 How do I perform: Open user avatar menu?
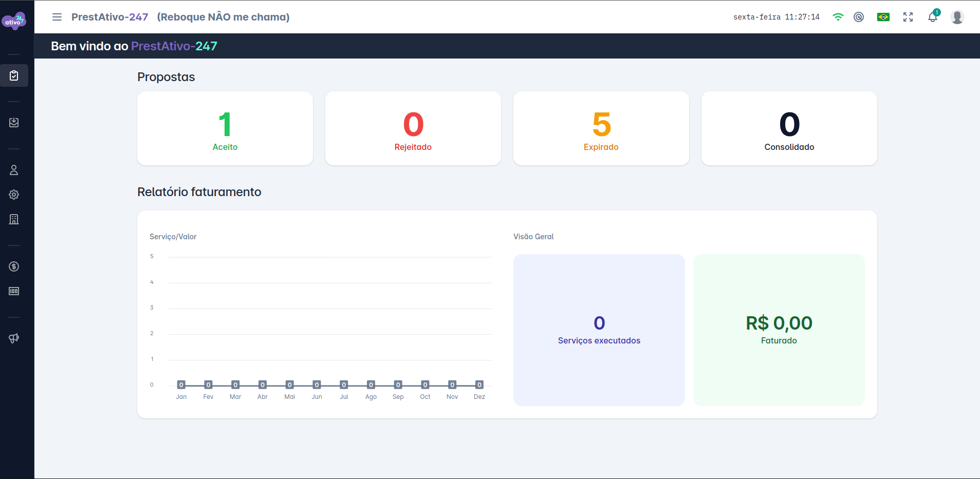(957, 17)
